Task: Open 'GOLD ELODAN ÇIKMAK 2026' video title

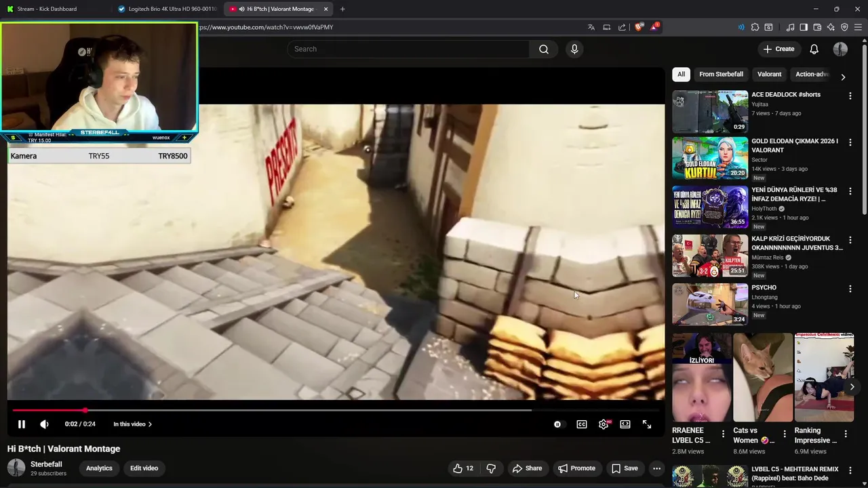Action: click(x=795, y=146)
